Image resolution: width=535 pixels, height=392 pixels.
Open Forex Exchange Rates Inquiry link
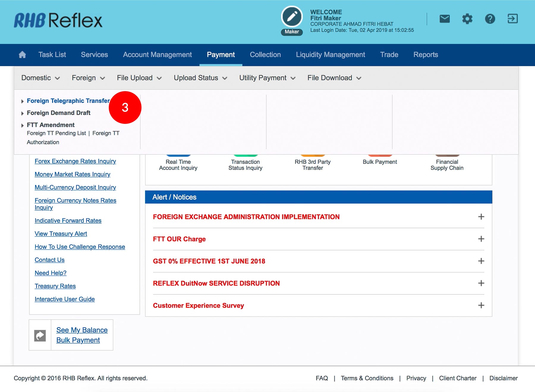pos(75,161)
